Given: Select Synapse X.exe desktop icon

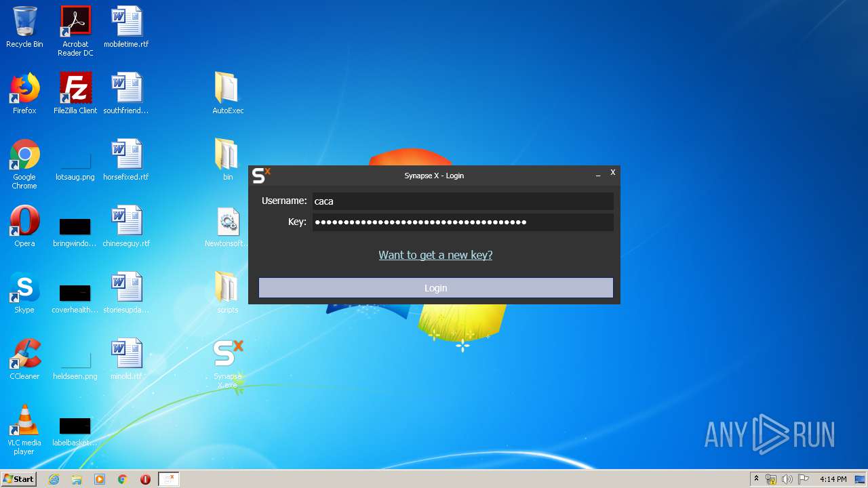Looking at the screenshot, I should coord(228,363).
